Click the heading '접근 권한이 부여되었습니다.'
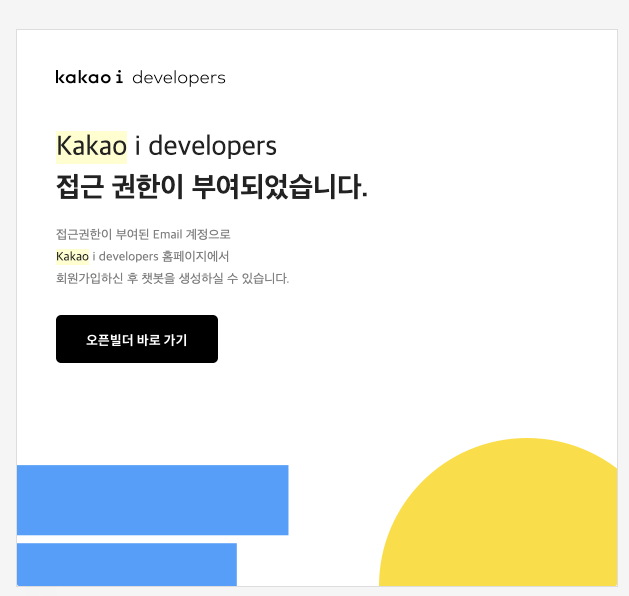629x596 pixels. [211, 187]
